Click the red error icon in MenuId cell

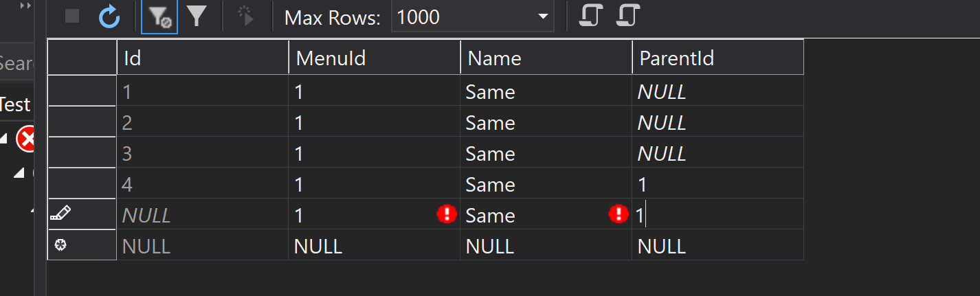coord(447,215)
